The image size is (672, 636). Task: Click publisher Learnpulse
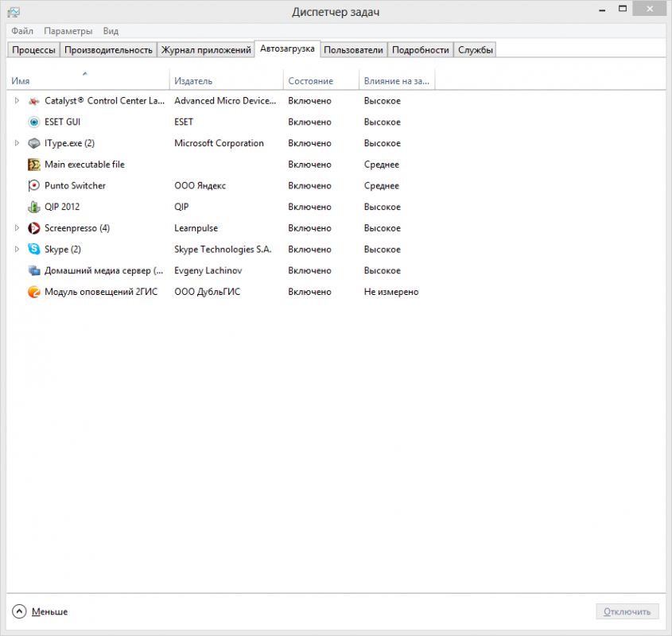coord(196,228)
